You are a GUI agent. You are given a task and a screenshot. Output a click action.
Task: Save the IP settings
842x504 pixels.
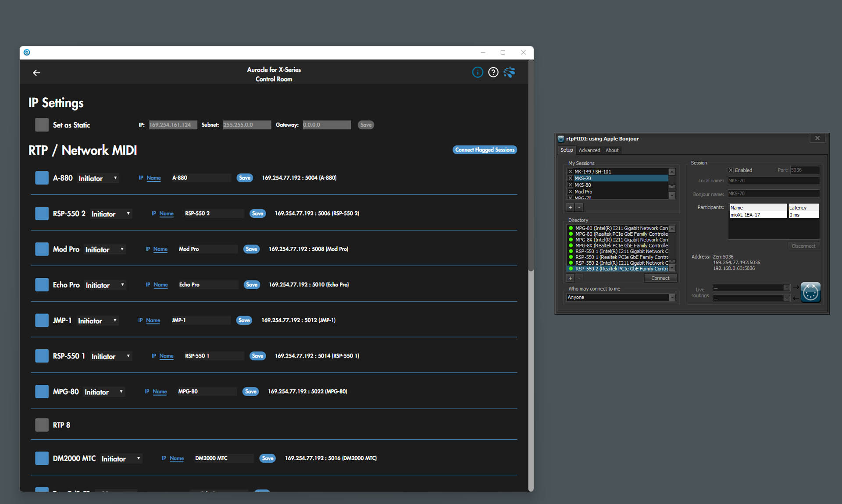(366, 125)
